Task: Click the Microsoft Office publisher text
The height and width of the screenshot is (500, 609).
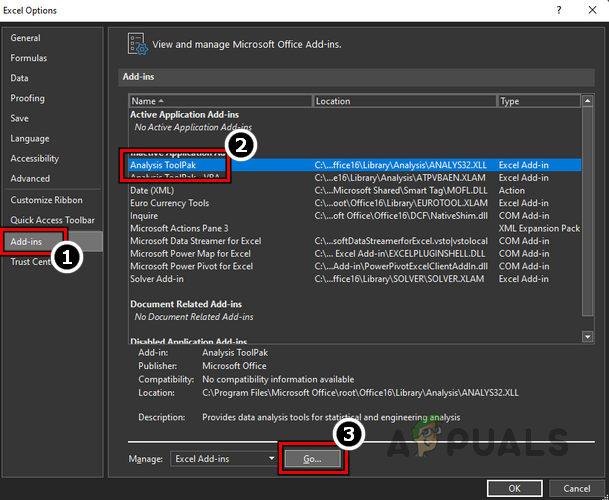Action: tap(234, 366)
